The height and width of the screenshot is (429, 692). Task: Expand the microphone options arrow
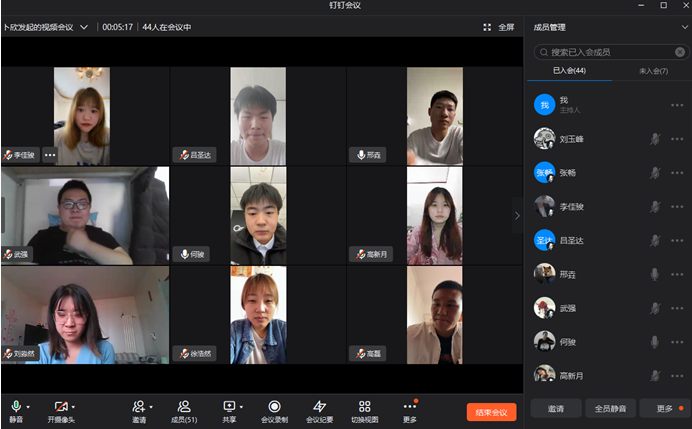[x=28, y=407]
